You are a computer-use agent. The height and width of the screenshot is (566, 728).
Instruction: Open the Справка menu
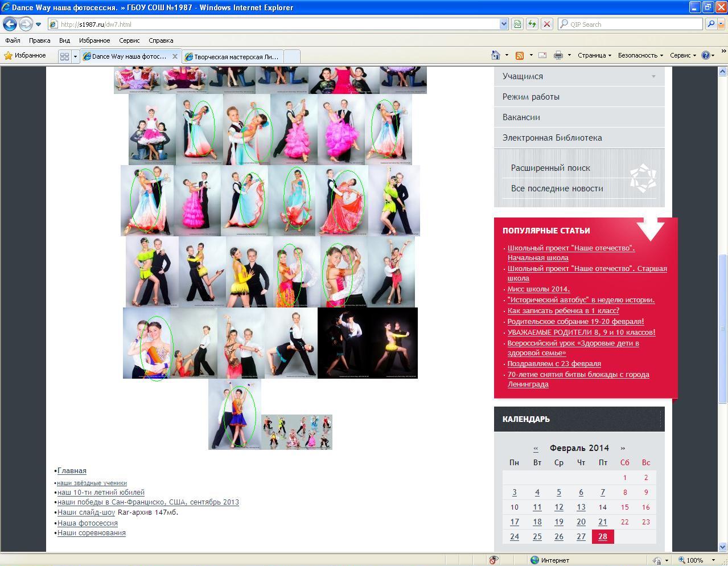(x=161, y=40)
